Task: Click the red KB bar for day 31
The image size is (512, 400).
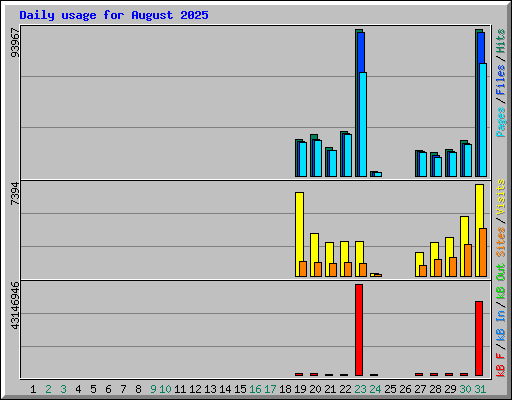Action: (x=479, y=338)
